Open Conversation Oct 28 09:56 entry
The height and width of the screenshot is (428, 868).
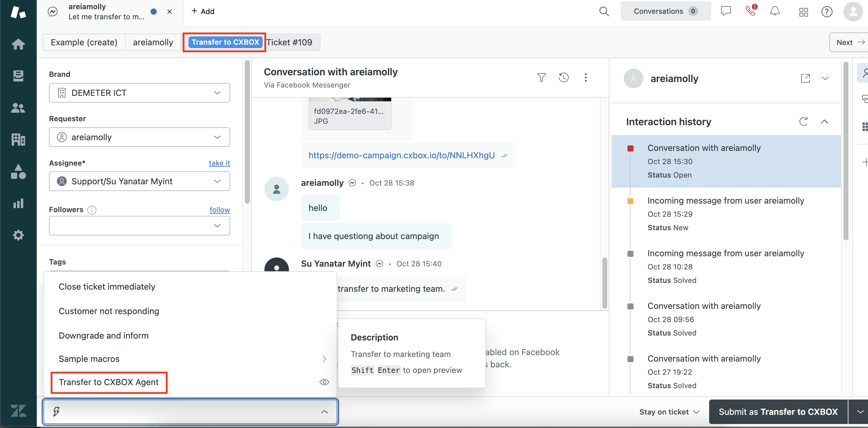[726, 319]
